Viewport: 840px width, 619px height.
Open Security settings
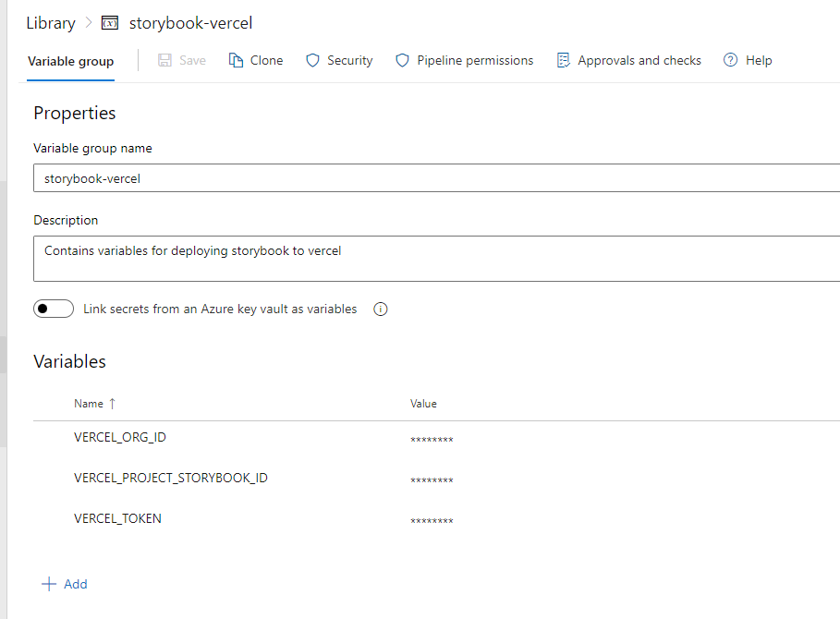[350, 60]
